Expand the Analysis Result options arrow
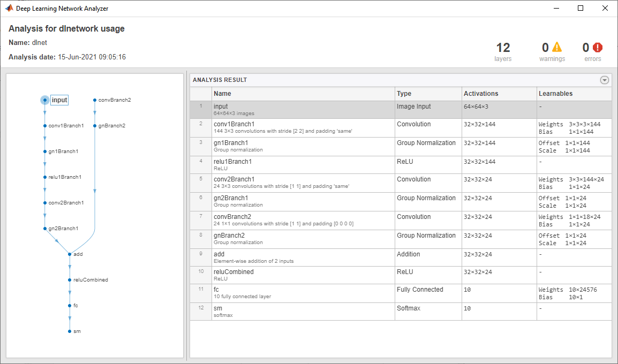The height and width of the screenshot is (364, 618). pos(605,80)
